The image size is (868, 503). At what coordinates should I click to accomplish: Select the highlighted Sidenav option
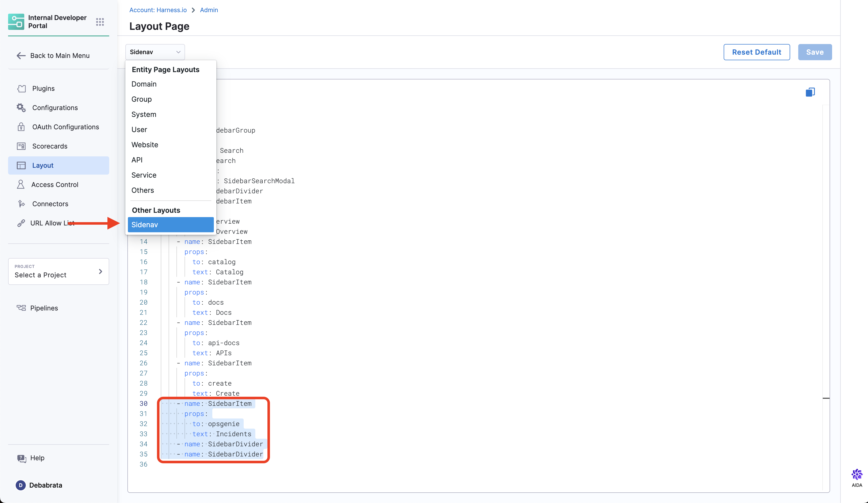coord(171,225)
